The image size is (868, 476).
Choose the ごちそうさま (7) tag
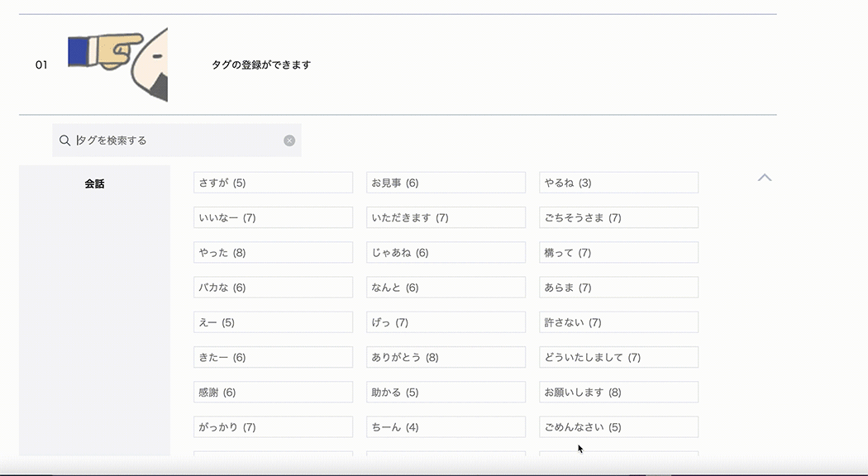pyautogui.click(x=619, y=217)
